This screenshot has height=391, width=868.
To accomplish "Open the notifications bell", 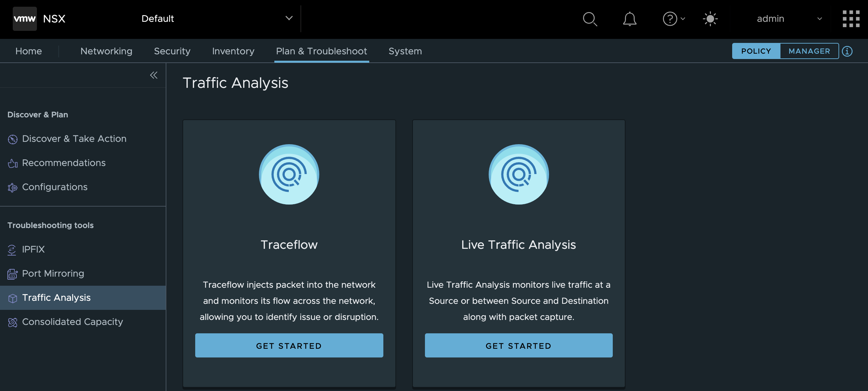I will (629, 19).
